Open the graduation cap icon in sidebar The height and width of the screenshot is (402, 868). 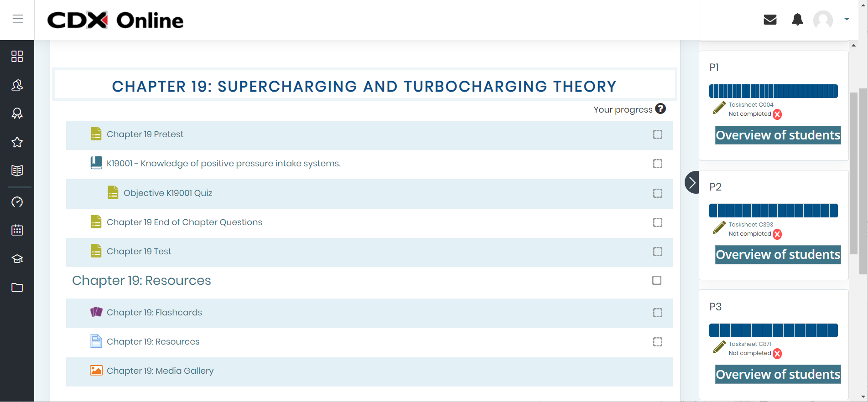(x=17, y=259)
